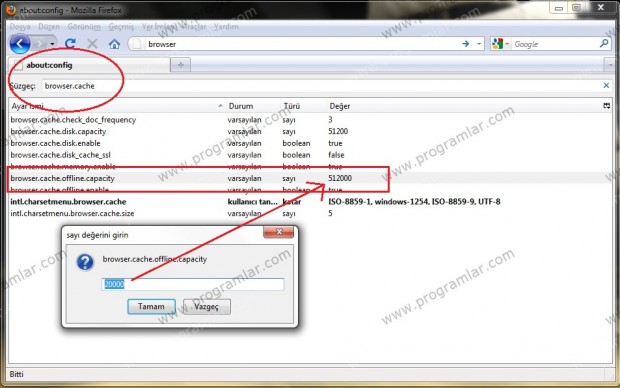Sort by the Türü column header
The height and width of the screenshot is (388, 620).
[x=304, y=106]
